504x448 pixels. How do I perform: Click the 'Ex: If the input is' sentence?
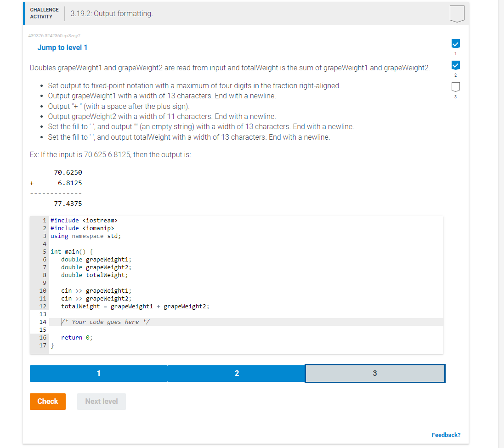point(110,154)
